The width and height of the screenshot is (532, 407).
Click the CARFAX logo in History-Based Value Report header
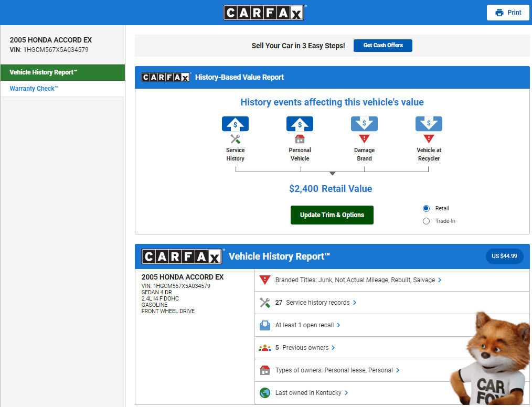pyautogui.click(x=166, y=77)
